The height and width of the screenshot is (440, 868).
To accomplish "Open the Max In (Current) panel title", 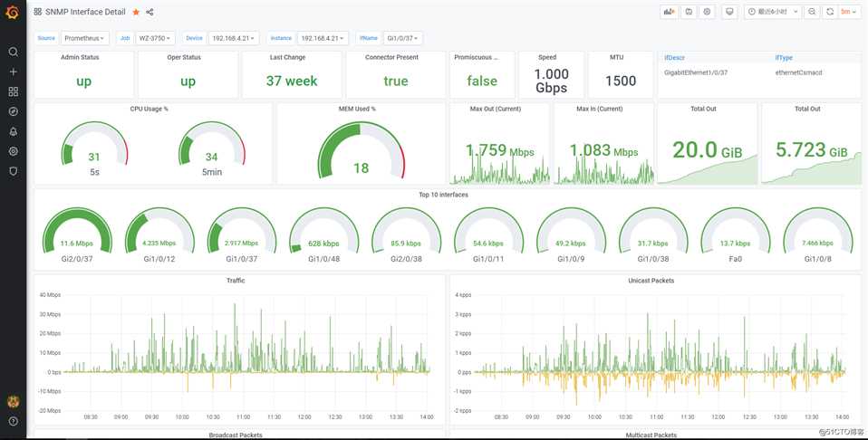I will [600, 109].
